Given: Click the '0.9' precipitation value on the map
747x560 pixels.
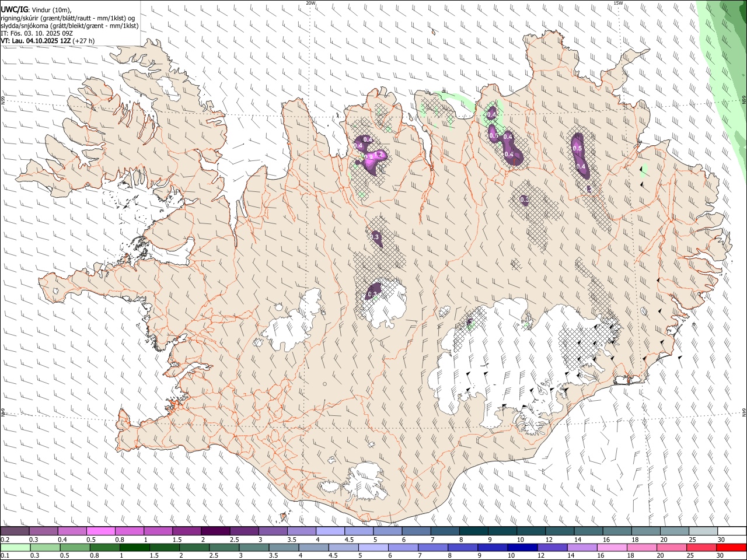Looking at the screenshot, I should pyautogui.click(x=369, y=157).
